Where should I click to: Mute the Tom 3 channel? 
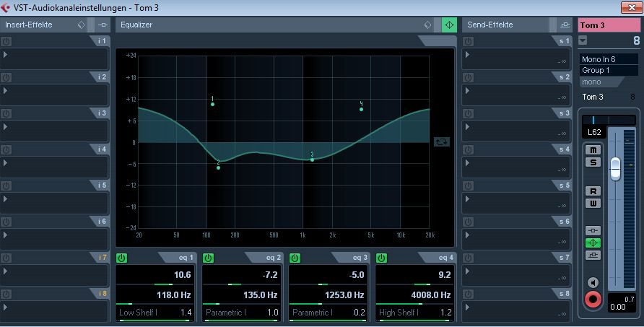tap(593, 149)
